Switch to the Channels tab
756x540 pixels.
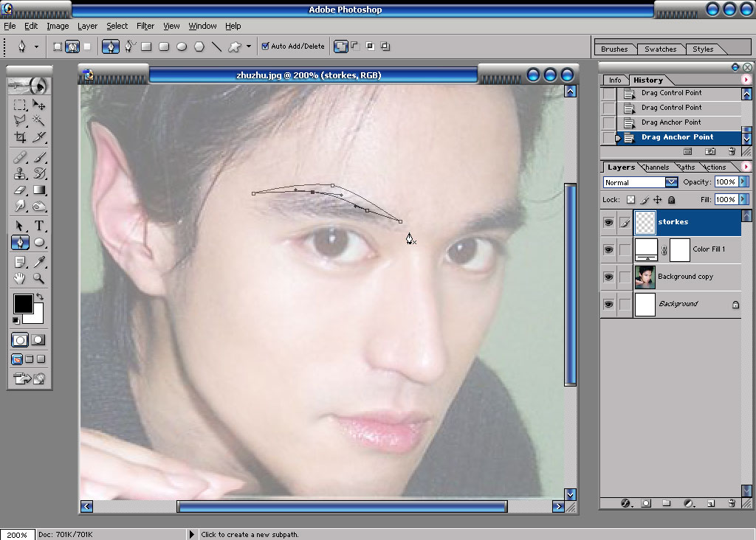(x=656, y=167)
